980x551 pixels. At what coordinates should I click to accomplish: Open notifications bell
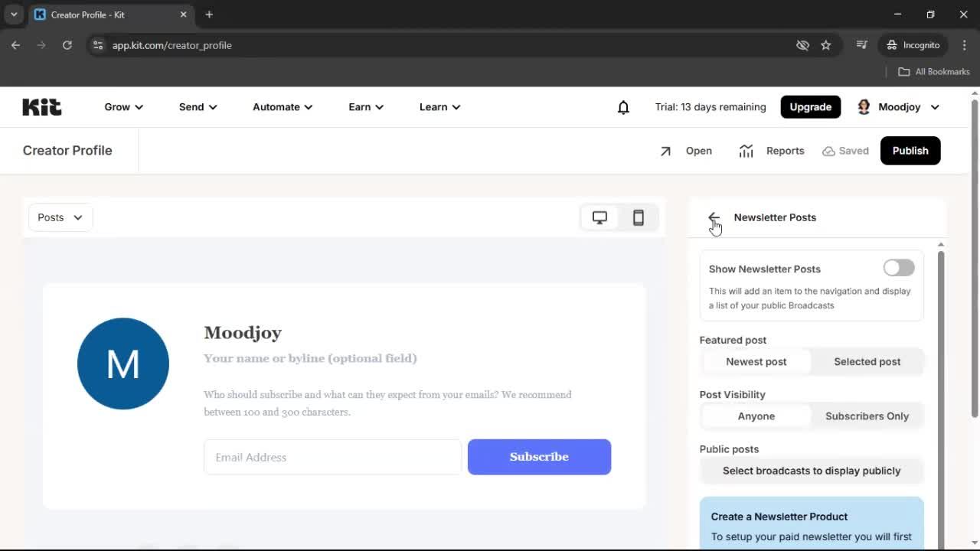pyautogui.click(x=623, y=107)
